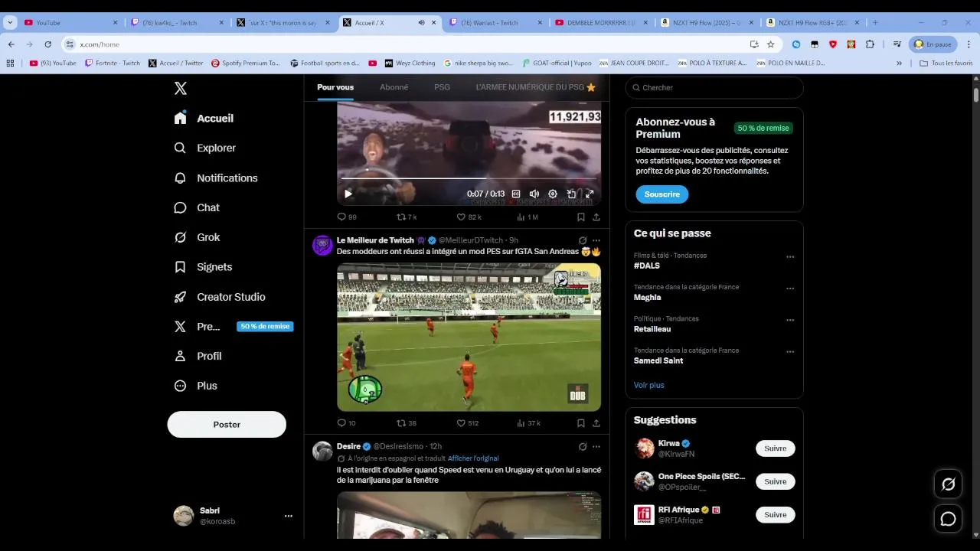
Task: Open more options on Desire's post
Action: click(596, 446)
